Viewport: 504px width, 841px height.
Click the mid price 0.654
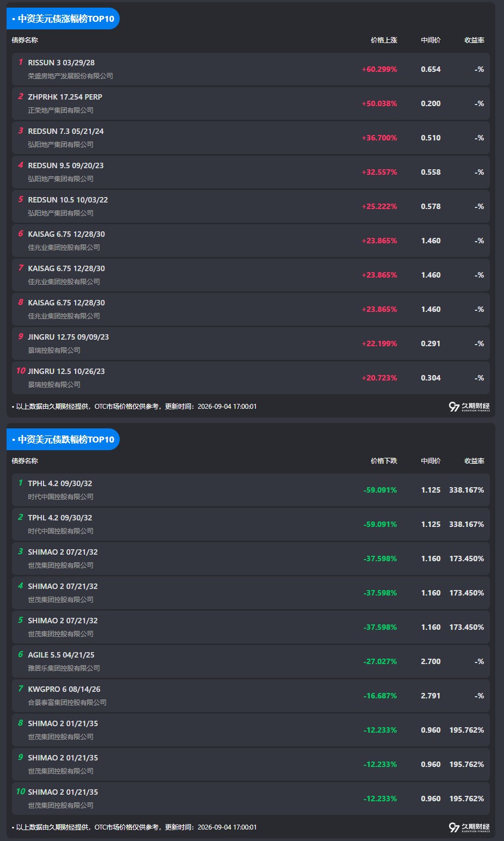point(431,70)
